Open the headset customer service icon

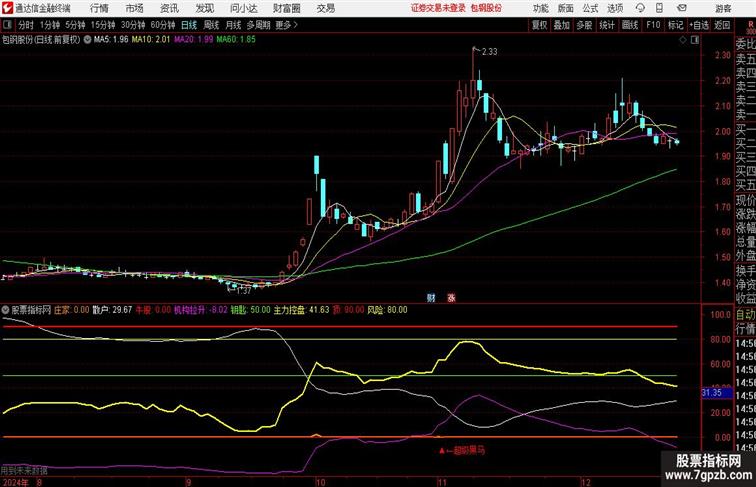point(640,8)
